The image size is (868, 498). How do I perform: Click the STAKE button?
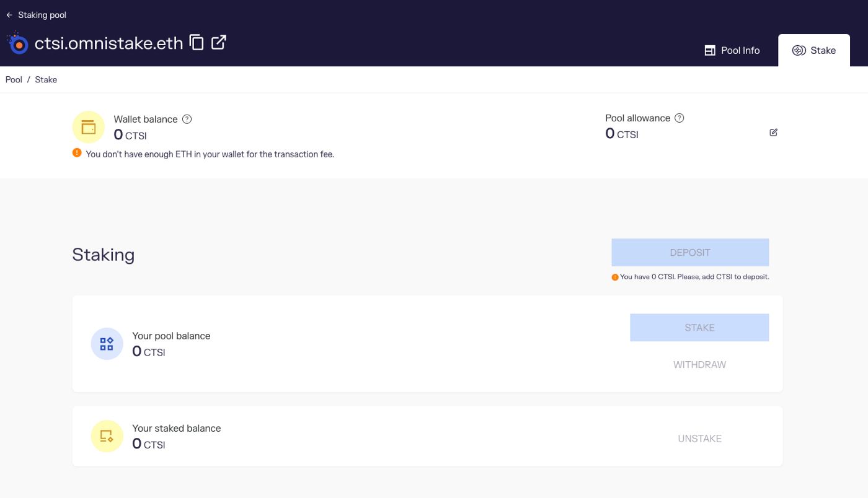point(699,328)
